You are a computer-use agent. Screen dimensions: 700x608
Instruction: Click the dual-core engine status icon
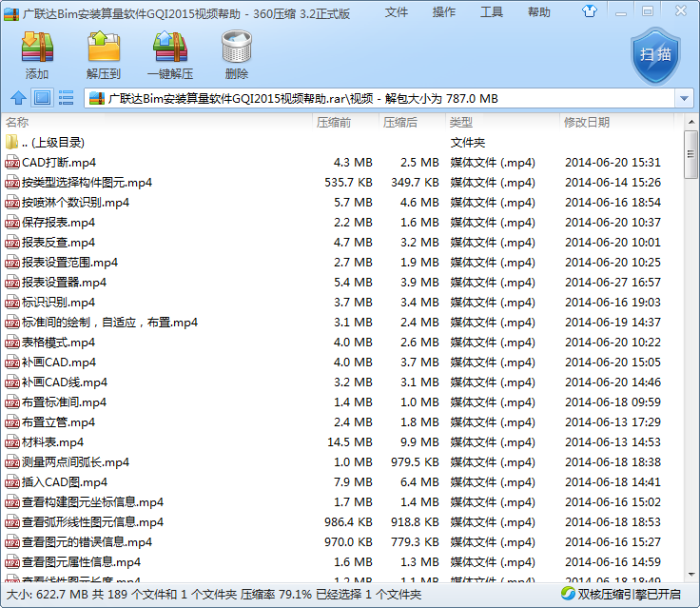[x=568, y=594]
